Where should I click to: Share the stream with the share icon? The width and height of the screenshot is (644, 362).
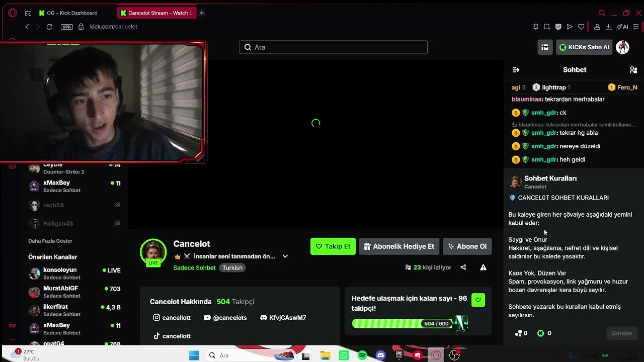[463, 267]
